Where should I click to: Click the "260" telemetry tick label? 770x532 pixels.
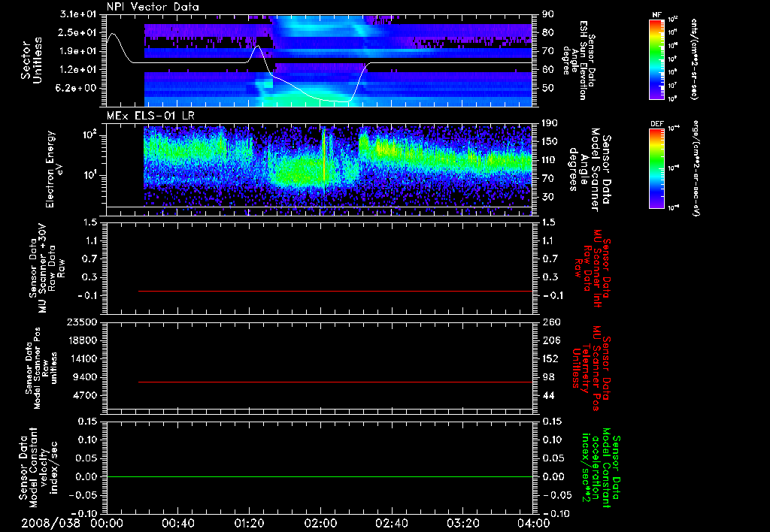tap(550, 322)
